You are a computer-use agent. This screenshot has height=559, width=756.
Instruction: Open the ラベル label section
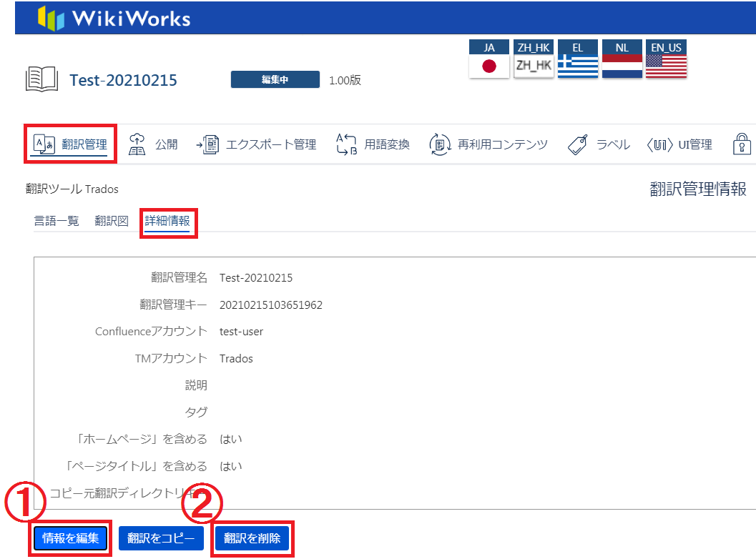click(599, 144)
